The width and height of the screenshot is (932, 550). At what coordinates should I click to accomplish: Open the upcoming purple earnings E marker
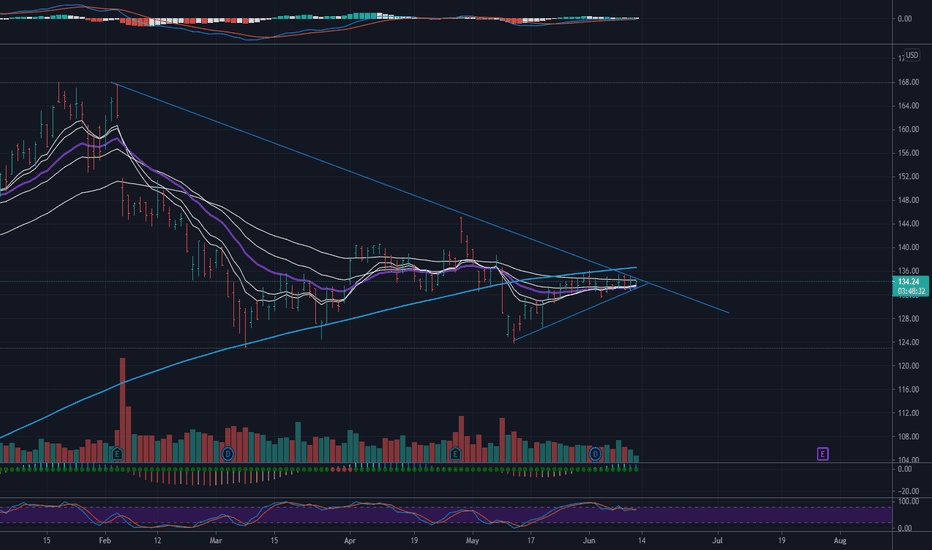click(x=823, y=454)
